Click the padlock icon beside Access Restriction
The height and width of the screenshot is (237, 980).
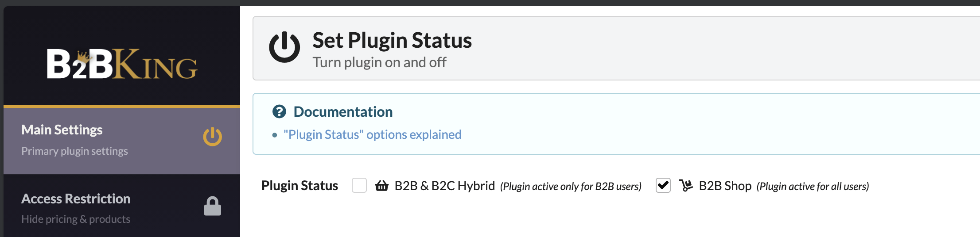[213, 206]
